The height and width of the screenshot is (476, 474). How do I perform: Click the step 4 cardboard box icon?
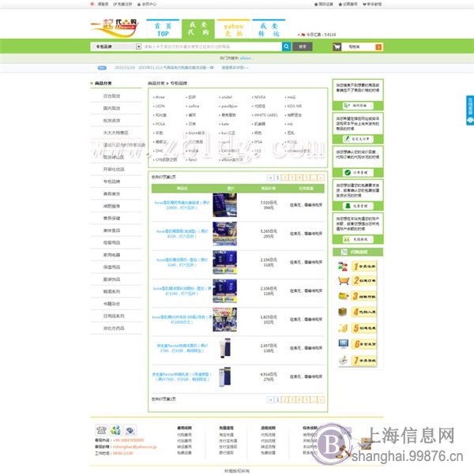(x=342, y=312)
